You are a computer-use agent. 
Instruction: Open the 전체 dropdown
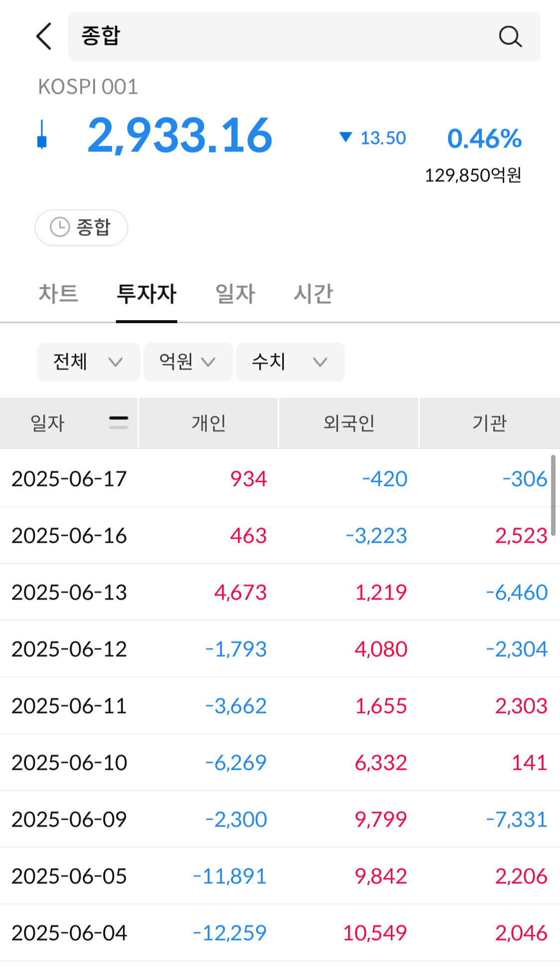point(88,362)
